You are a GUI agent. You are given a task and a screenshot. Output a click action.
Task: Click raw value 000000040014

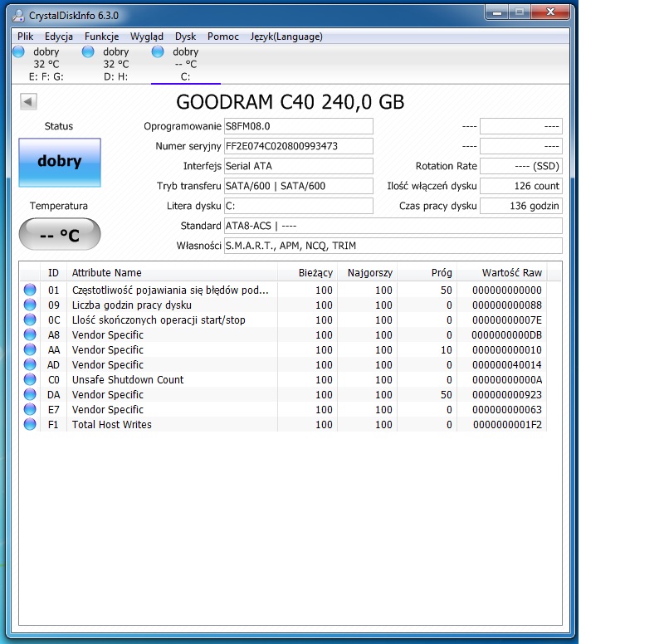coord(507,365)
